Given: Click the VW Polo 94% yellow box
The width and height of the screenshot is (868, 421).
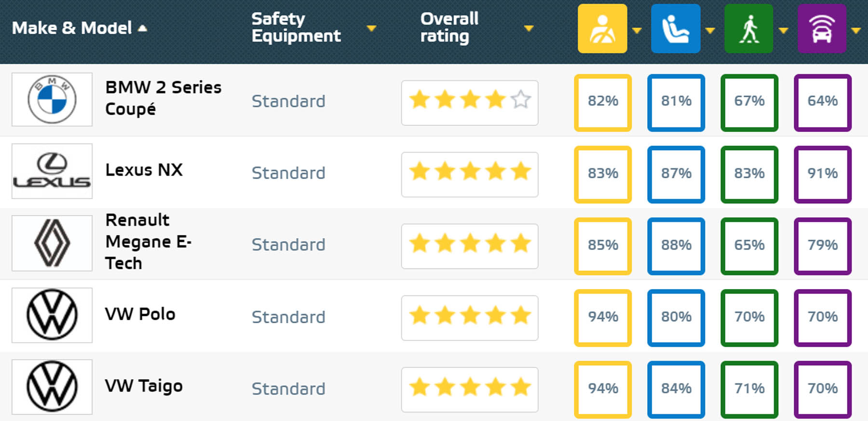Looking at the screenshot, I should 603,317.
